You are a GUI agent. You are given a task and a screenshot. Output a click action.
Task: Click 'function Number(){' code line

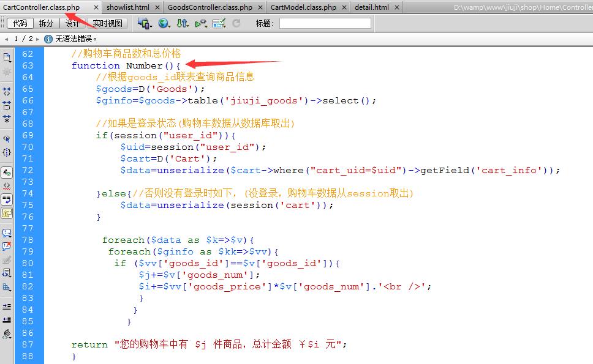126,65
